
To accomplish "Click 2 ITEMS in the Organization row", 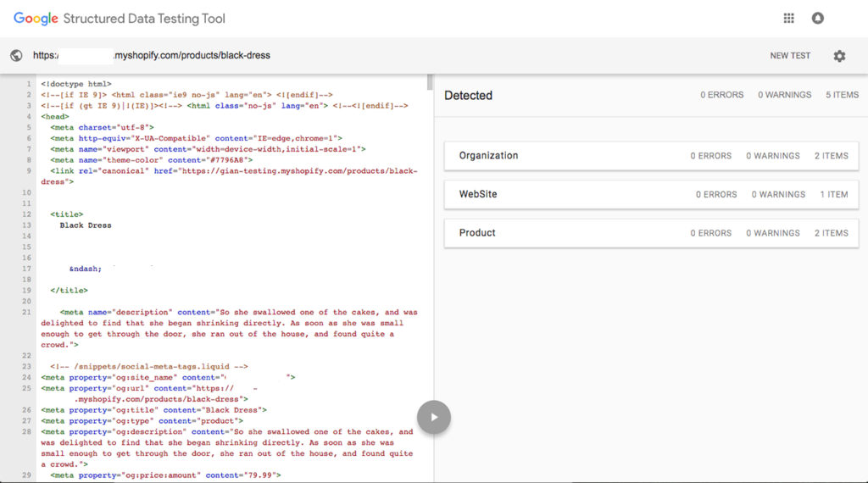I will coord(831,156).
